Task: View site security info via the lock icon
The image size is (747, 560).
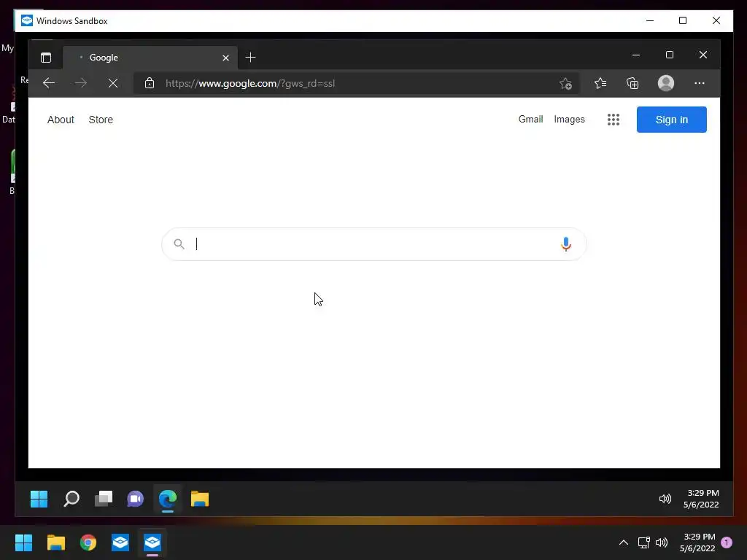Action: pyautogui.click(x=150, y=83)
